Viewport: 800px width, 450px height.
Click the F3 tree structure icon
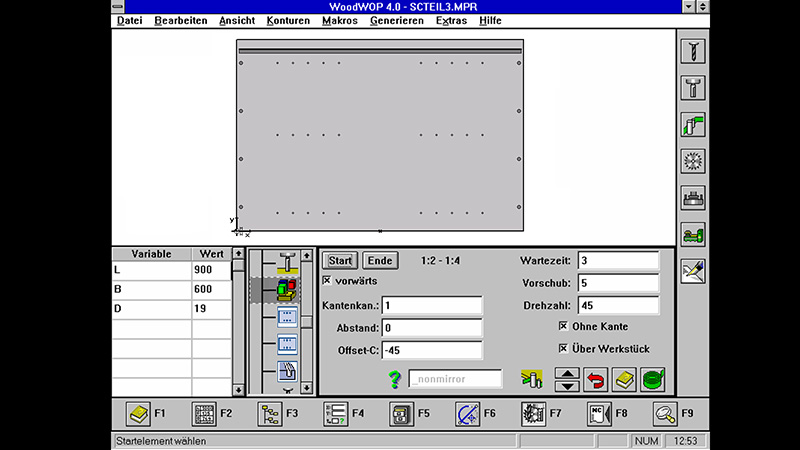click(x=269, y=413)
